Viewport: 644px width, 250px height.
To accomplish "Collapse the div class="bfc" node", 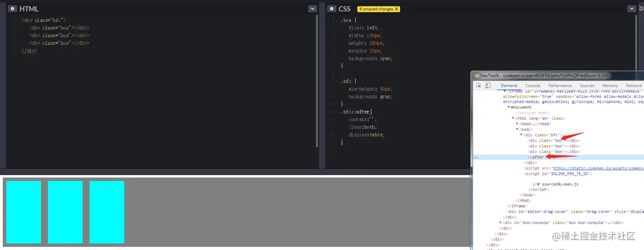I will (521, 135).
